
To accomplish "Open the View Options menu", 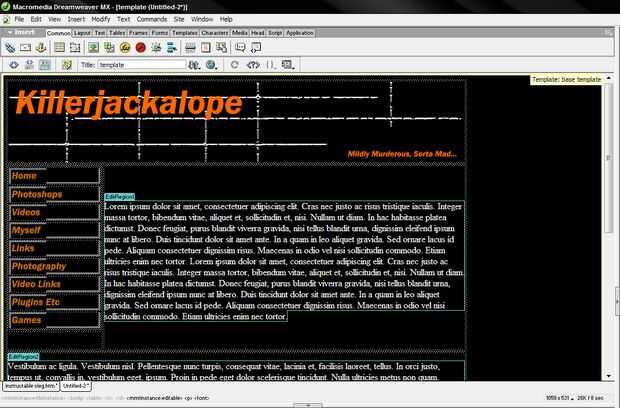I will click(x=287, y=65).
